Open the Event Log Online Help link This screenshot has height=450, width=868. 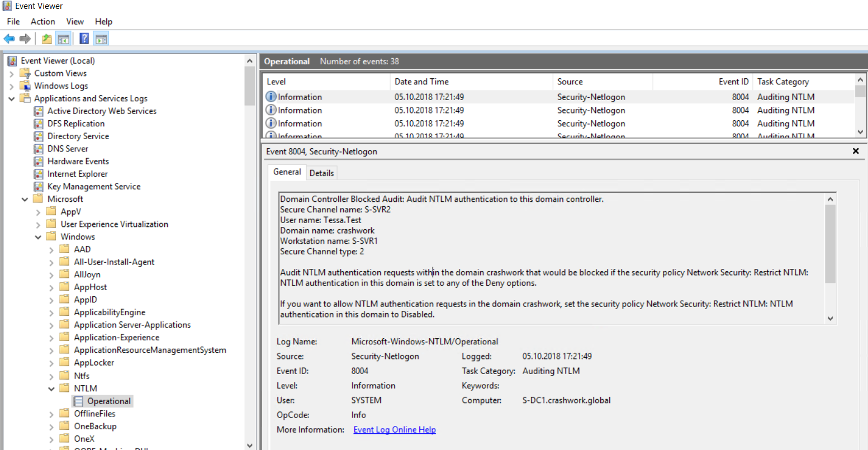pyautogui.click(x=395, y=429)
